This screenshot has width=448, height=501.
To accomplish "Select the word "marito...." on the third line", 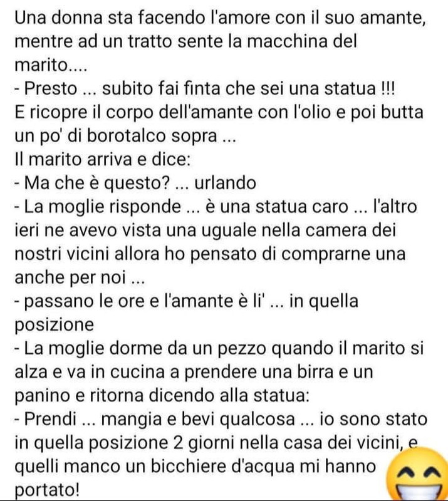I will 51,65.
